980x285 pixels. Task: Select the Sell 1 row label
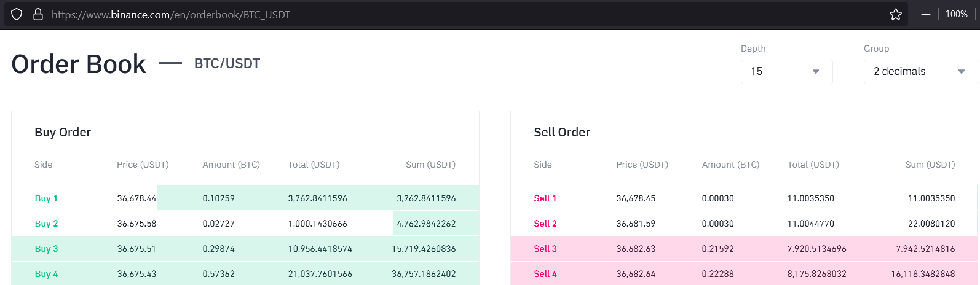click(x=545, y=198)
